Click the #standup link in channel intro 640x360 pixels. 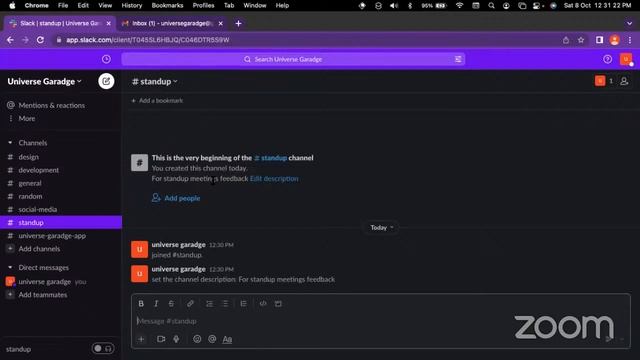pos(271,158)
